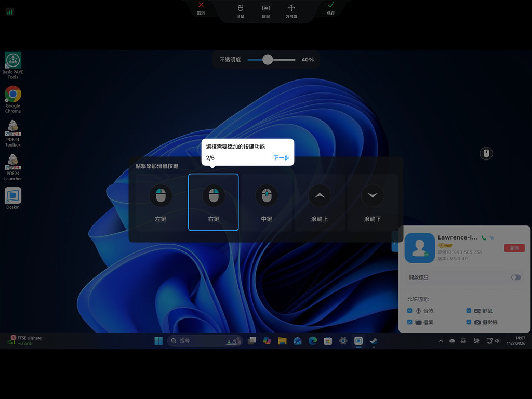
Task: Click the floating mouse cursor widget
Action: point(486,153)
